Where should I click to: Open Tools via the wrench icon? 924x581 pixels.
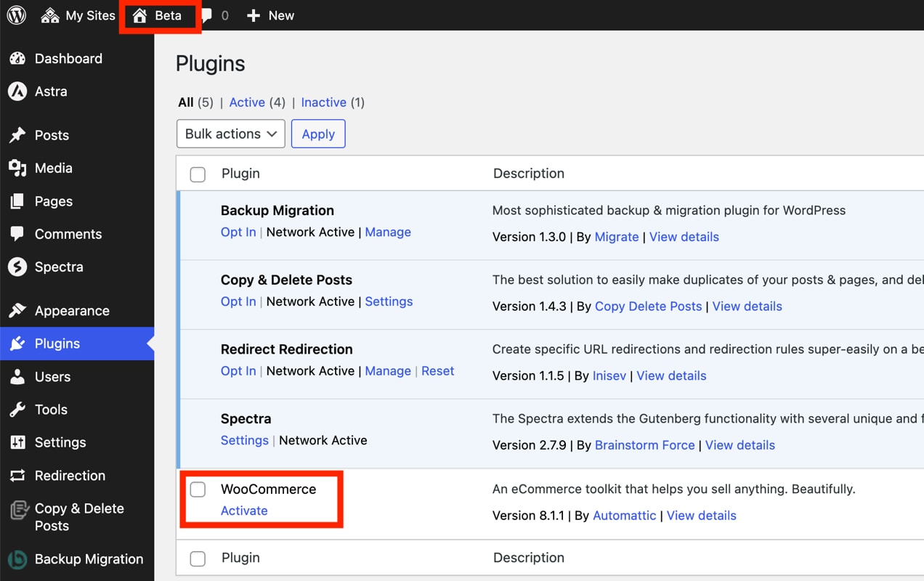point(17,410)
